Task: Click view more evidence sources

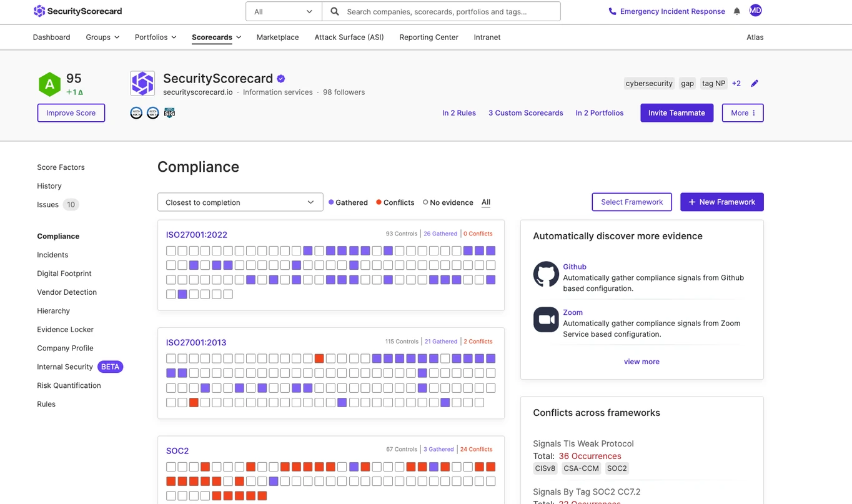Action: click(641, 362)
